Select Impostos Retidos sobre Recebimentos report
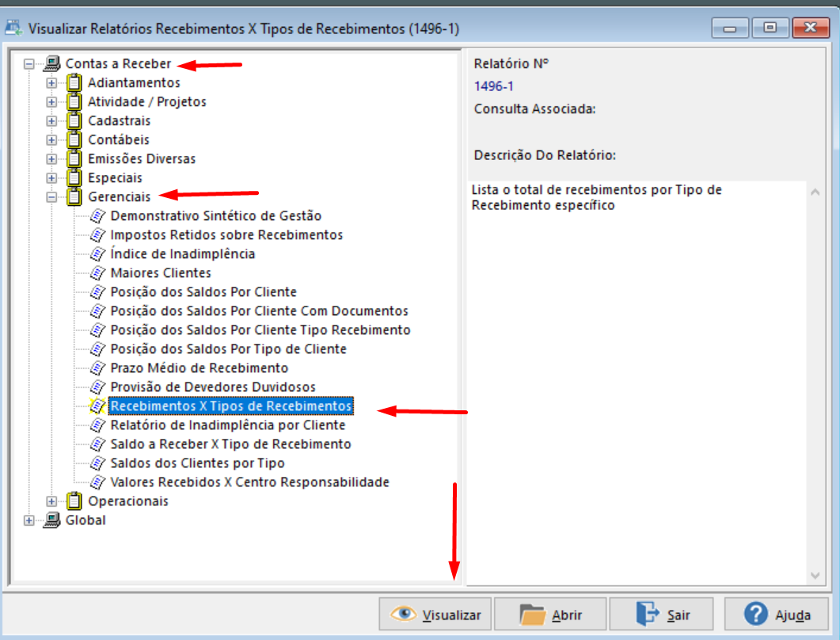The height and width of the screenshot is (640, 840). (226, 234)
